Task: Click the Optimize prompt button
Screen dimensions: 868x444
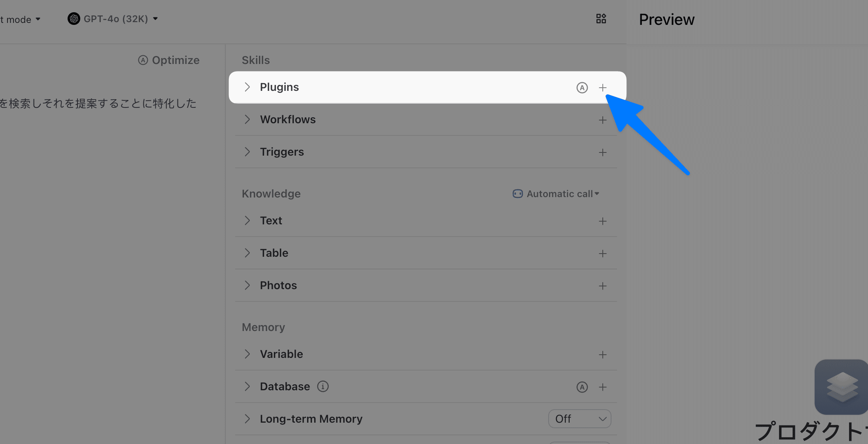Action: point(169,60)
